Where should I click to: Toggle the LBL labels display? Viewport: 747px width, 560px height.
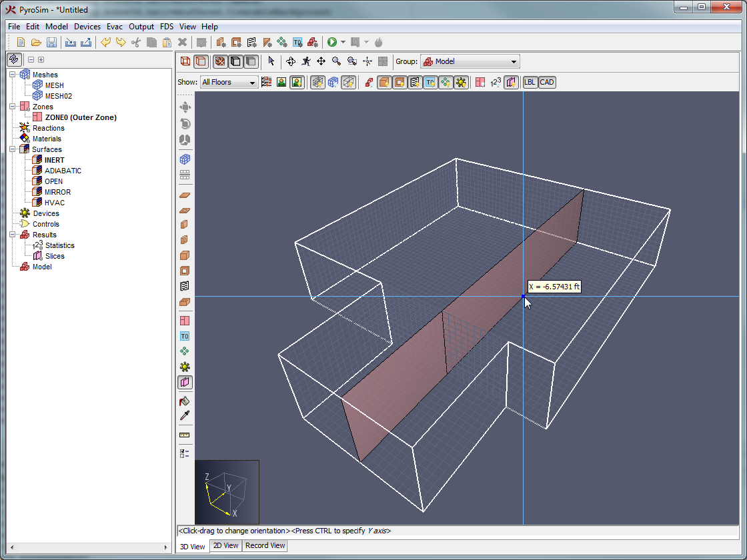point(530,82)
